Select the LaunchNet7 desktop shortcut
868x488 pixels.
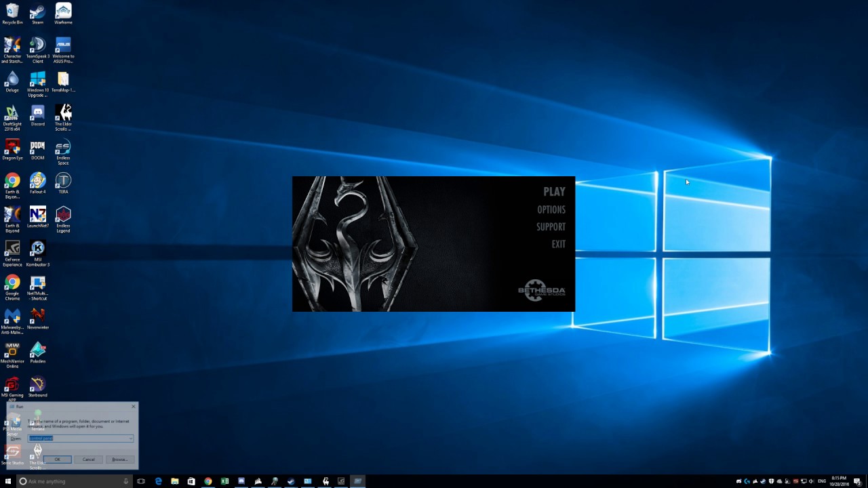click(x=37, y=217)
